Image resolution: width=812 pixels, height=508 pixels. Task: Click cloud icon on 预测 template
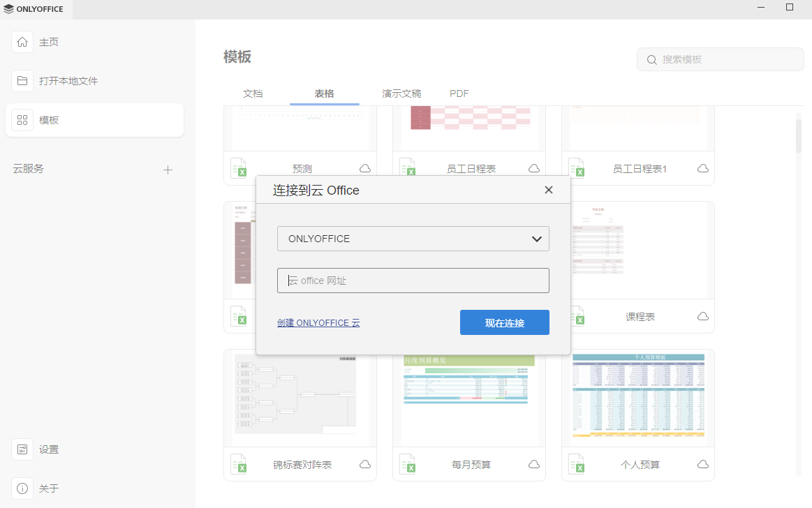[x=365, y=169]
